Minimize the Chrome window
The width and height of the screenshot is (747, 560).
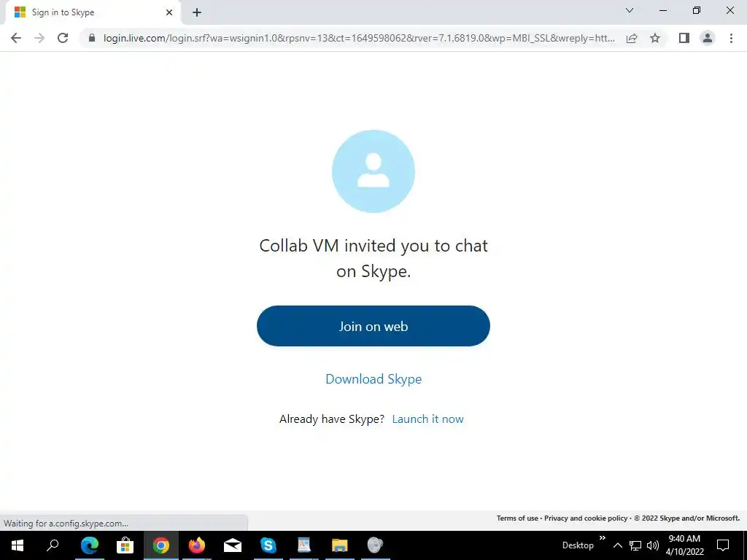point(663,10)
